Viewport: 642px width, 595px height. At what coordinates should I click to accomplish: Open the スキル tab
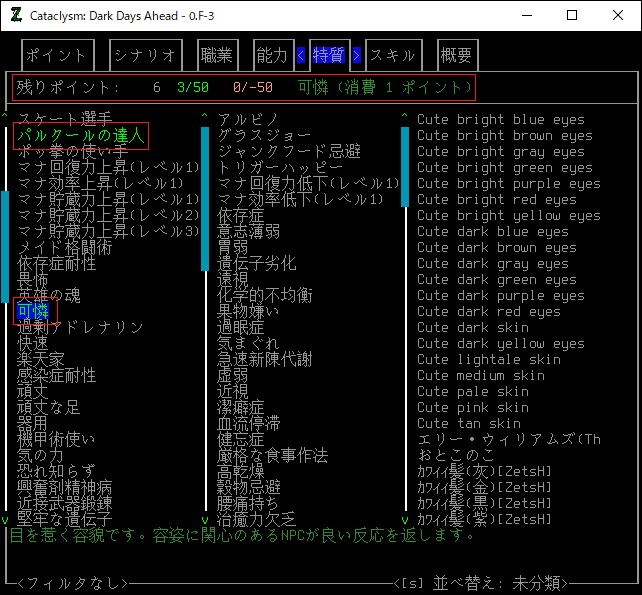[x=392, y=55]
